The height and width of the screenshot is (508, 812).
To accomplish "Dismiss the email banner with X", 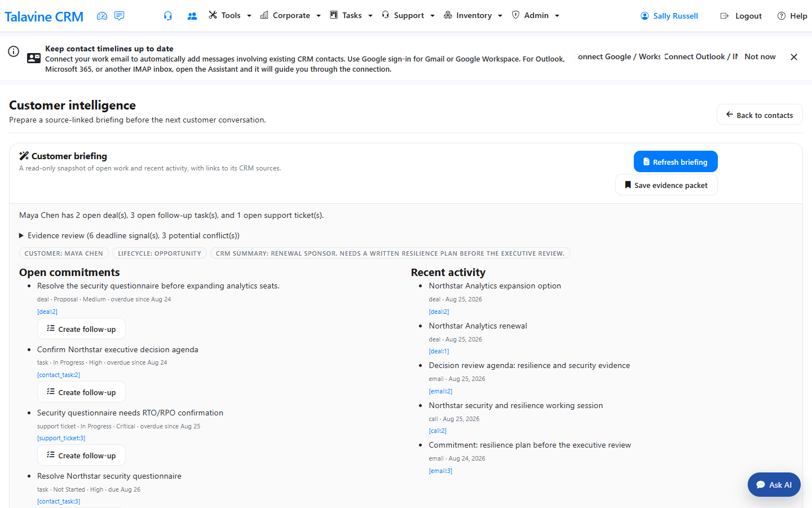I will [x=794, y=57].
